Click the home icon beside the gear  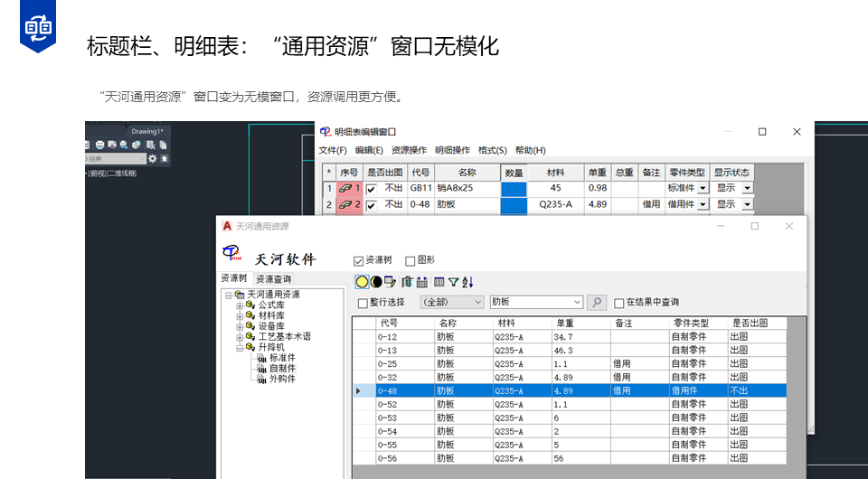click(x=165, y=159)
